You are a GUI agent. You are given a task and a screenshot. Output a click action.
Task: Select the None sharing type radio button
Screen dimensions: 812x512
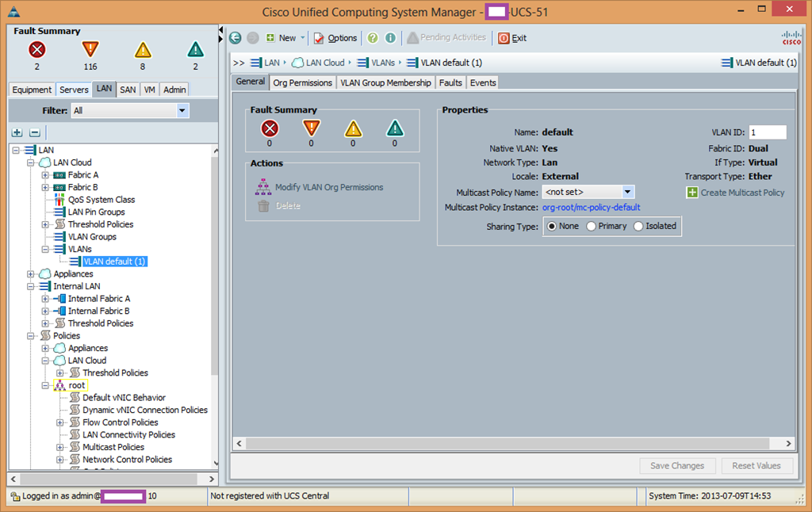(552, 227)
